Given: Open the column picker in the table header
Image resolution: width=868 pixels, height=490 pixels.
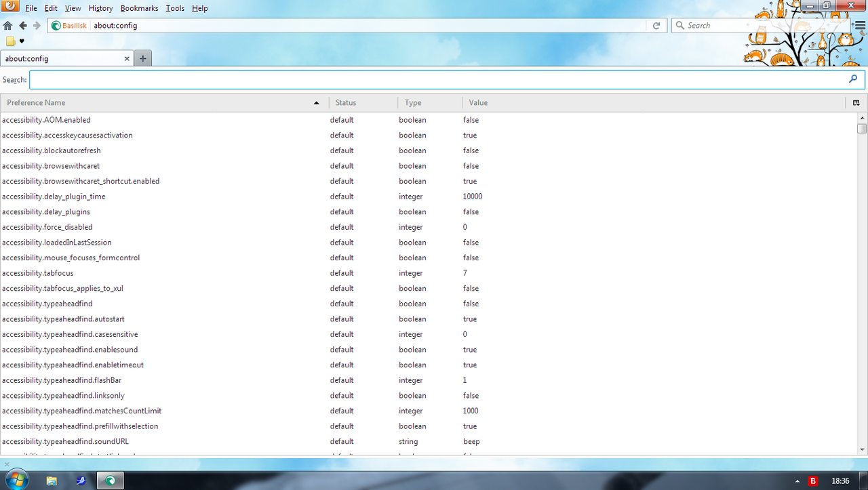Looking at the screenshot, I should (856, 103).
